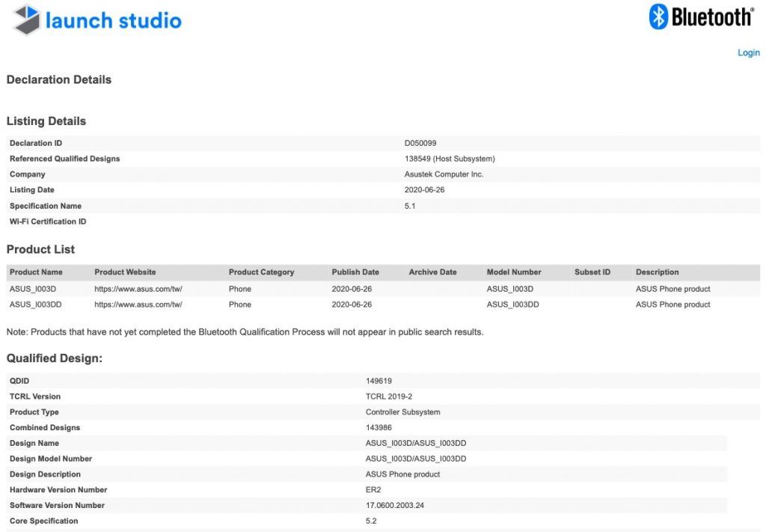Select the QDID value 149619

click(379, 381)
